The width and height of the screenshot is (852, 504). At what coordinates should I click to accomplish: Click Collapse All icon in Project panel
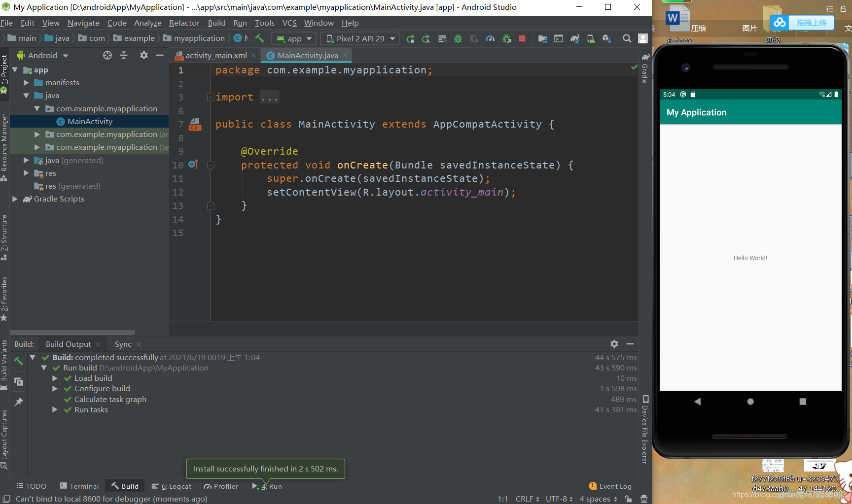point(124,55)
